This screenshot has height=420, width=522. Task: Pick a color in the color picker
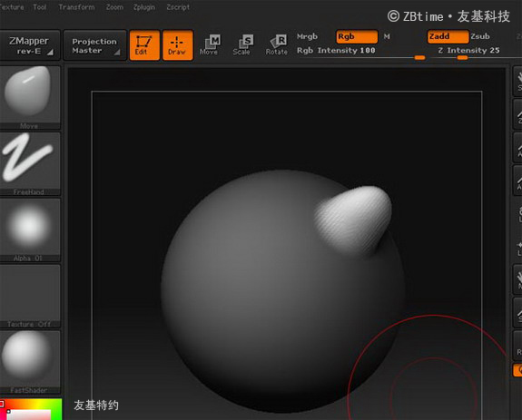point(31,409)
